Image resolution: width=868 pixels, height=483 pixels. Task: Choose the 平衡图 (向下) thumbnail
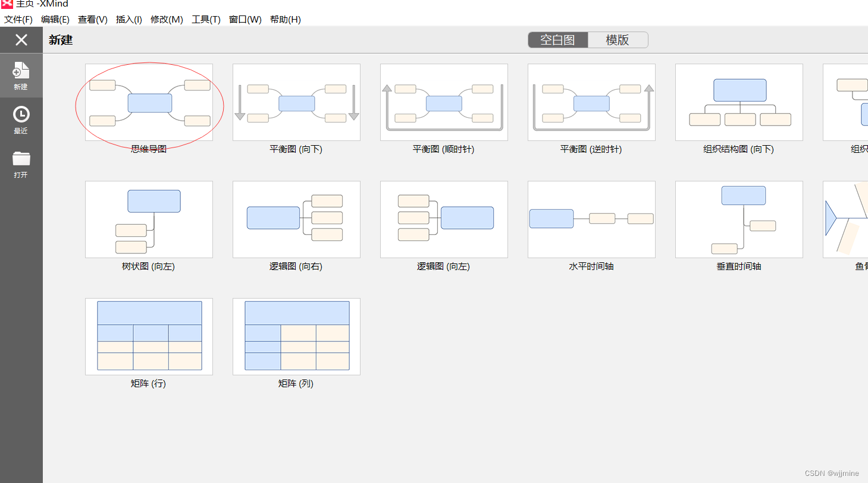(x=296, y=102)
